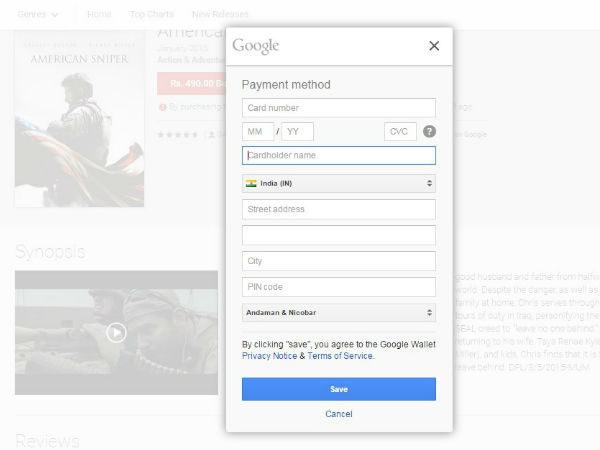Open the Terms of Service link
The width and height of the screenshot is (600, 450).
coord(340,356)
